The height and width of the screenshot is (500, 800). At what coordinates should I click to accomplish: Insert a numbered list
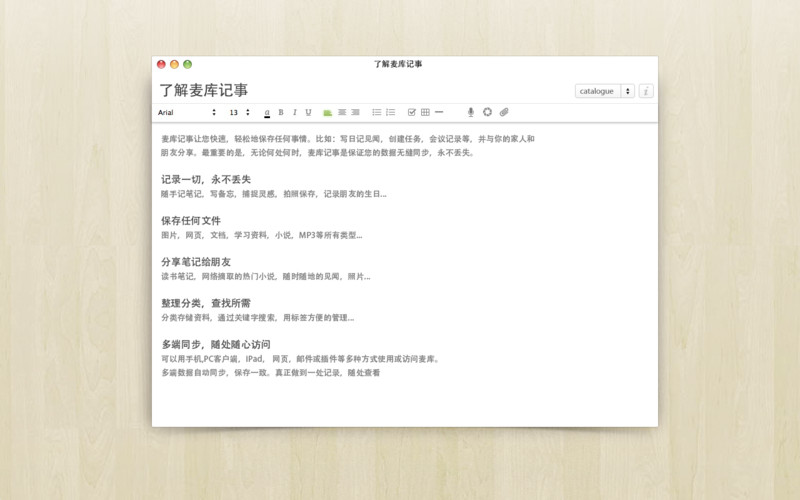[390, 112]
